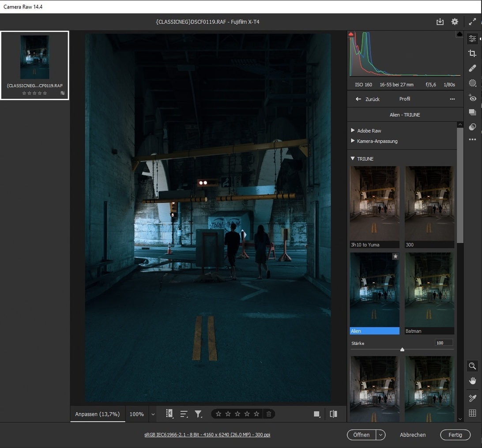Toggle before/after comparison view

point(333,414)
